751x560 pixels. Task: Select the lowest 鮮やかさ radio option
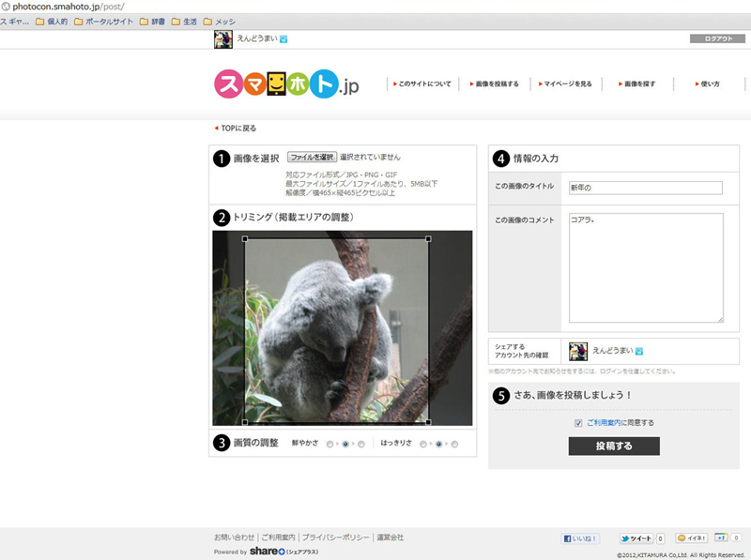click(x=330, y=444)
